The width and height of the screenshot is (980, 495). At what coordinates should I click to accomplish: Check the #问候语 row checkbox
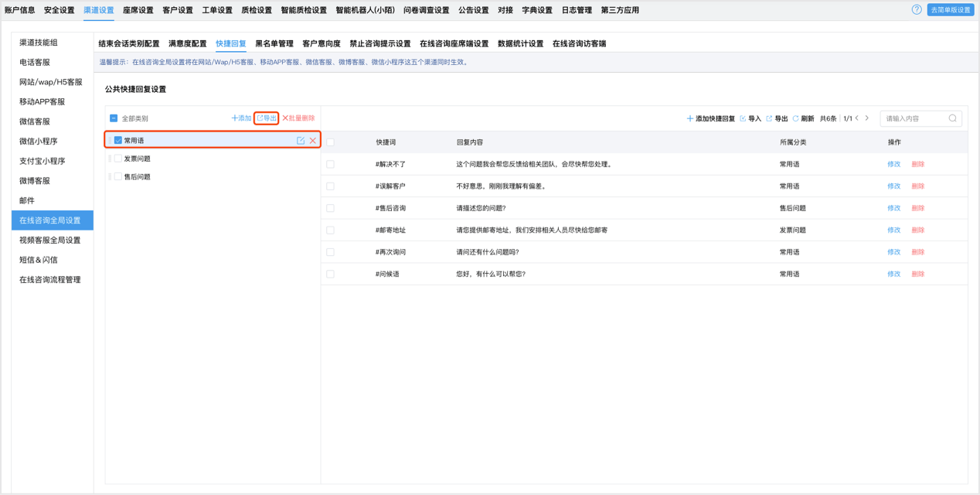click(331, 274)
